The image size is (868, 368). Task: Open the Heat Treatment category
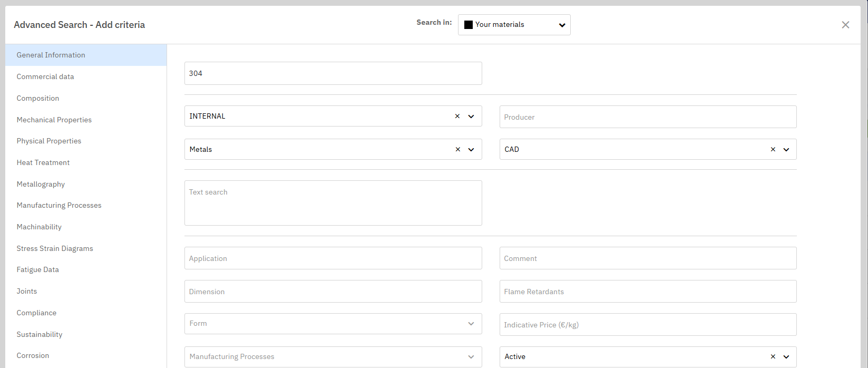click(x=43, y=162)
